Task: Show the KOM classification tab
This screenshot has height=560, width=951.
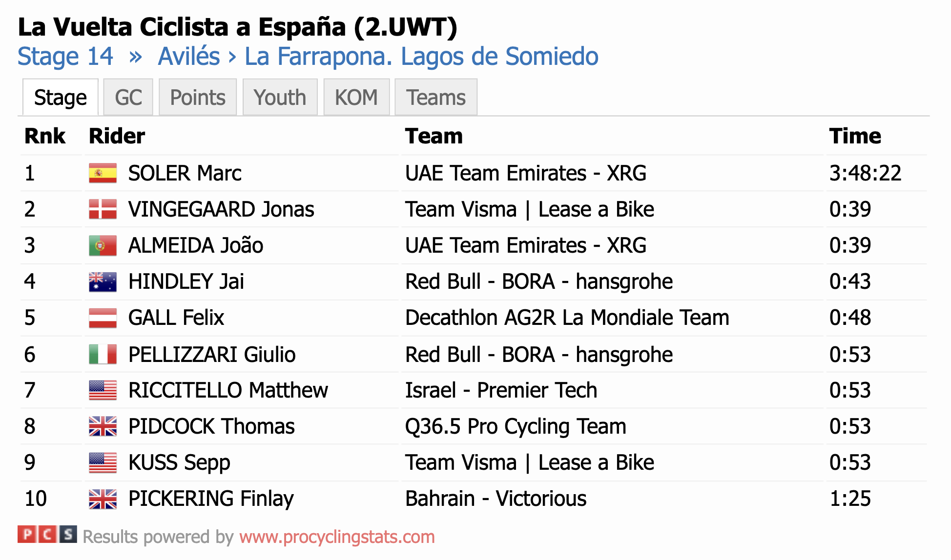Action: [356, 97]
